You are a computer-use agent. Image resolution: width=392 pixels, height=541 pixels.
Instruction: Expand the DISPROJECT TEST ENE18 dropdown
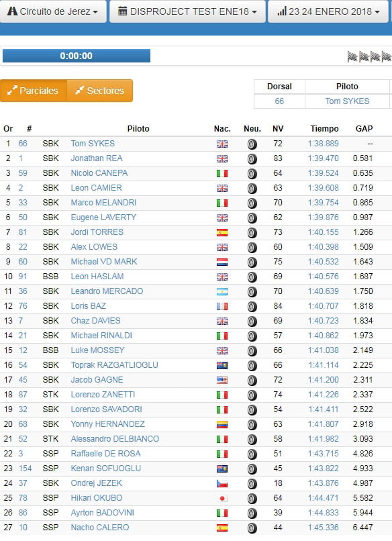pyautogui.click(x=187, y=11)
